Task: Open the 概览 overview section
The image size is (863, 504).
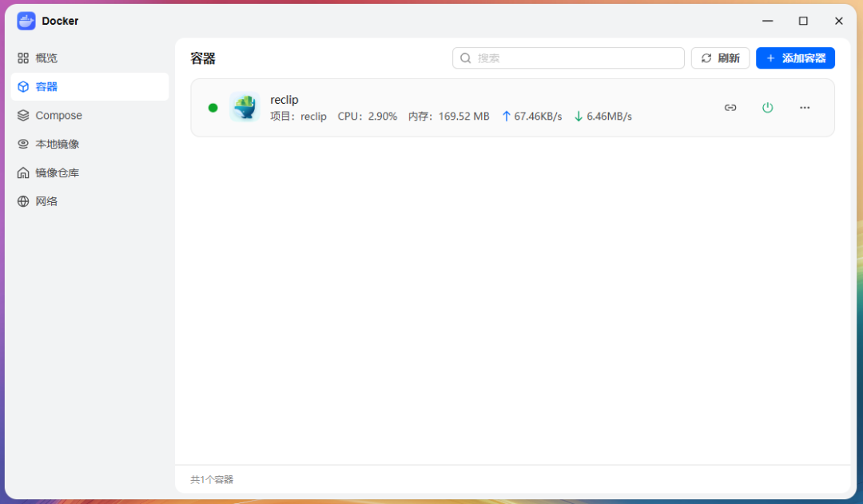Action: pyautogui.click(x=89, y=58)
